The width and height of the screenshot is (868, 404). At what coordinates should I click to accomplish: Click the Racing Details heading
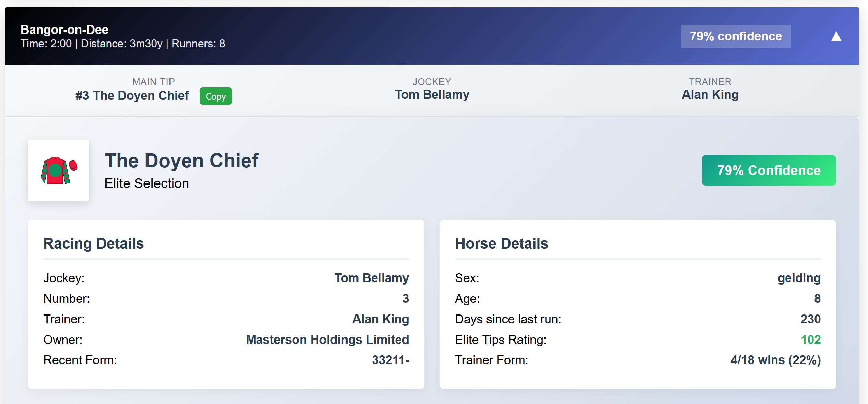coord(93,244)
